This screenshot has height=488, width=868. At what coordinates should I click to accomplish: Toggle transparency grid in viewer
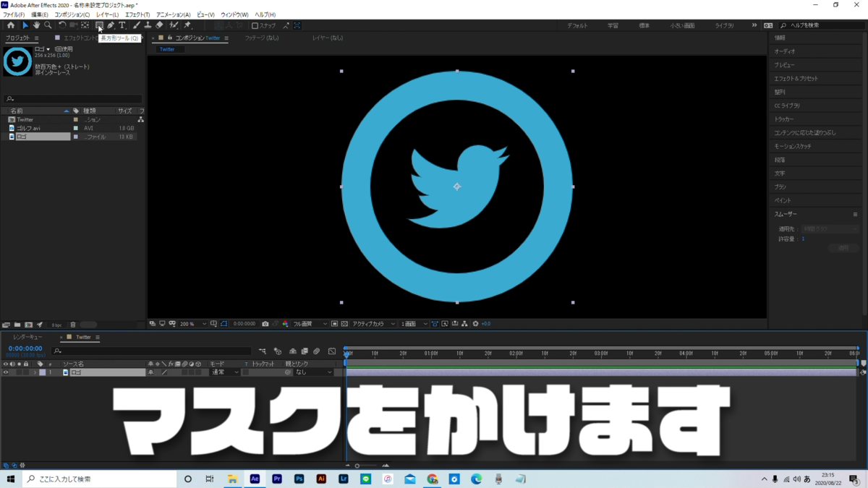point(344,324)
